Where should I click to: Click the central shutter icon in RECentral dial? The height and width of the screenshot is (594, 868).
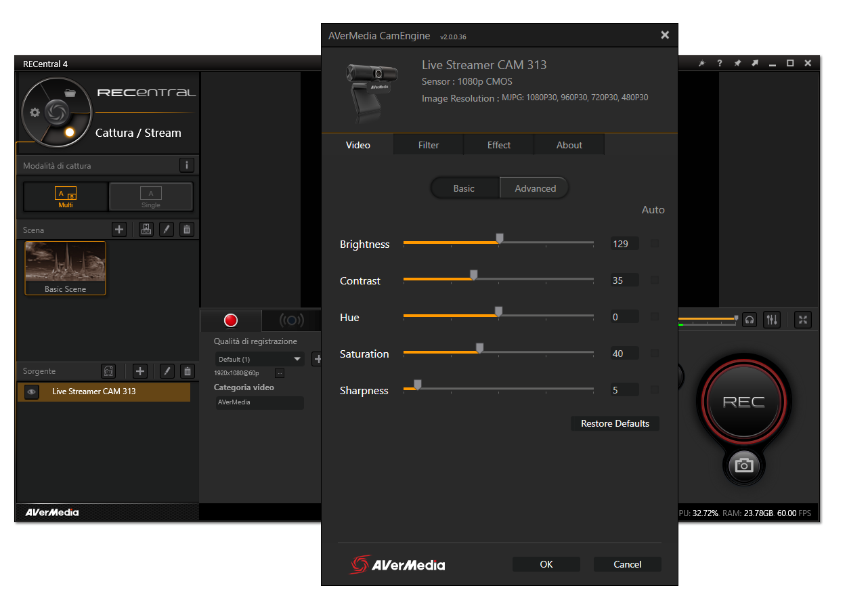[x=57, y=111]
